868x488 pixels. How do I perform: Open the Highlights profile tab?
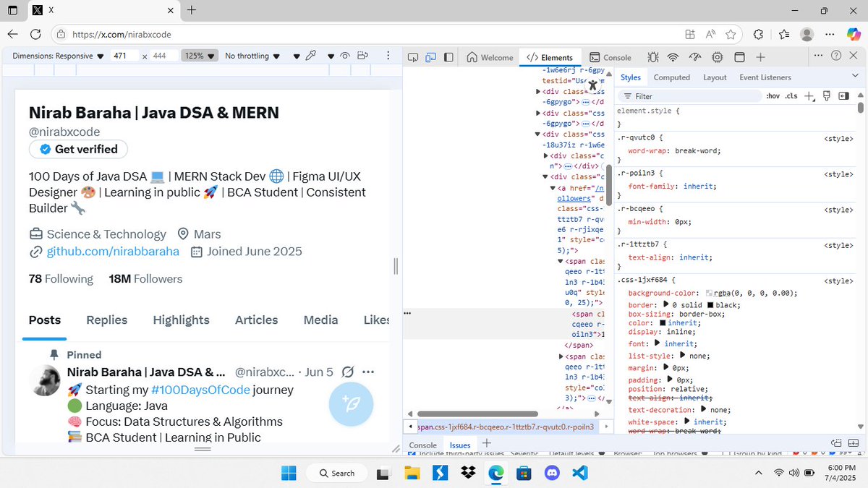(x=181, y=320)
